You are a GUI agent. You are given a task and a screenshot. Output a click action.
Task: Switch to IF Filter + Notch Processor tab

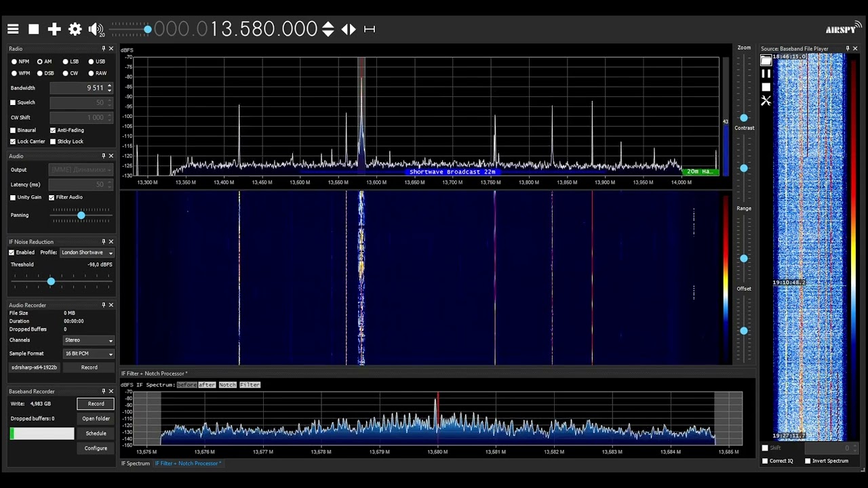coord(188,464)
